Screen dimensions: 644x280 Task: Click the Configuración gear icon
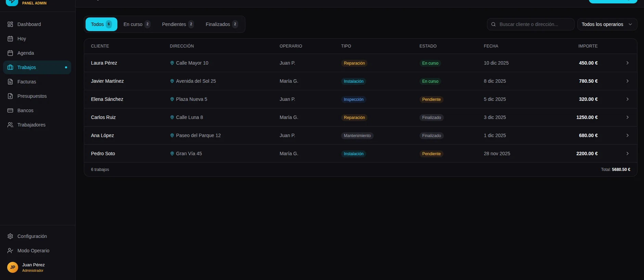10,236
